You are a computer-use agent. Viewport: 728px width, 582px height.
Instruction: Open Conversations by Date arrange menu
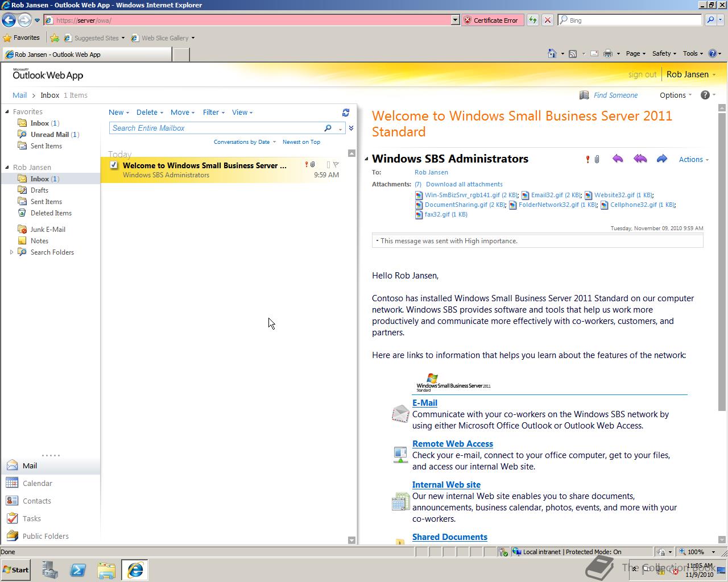(245, 142)
